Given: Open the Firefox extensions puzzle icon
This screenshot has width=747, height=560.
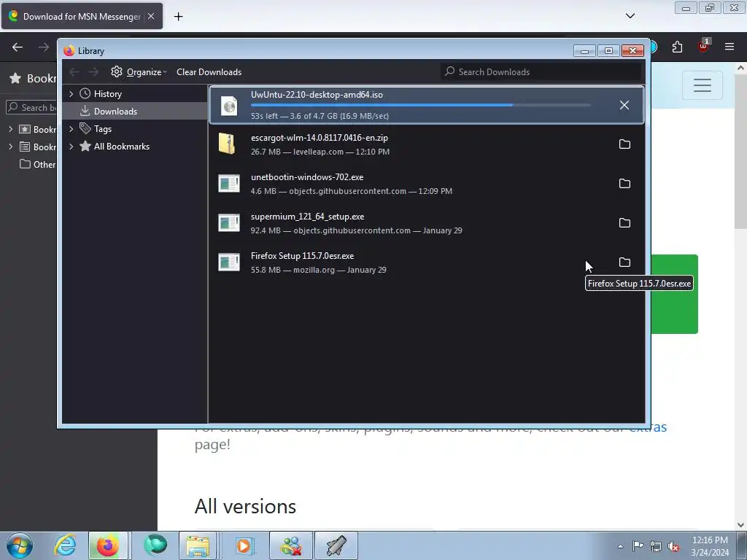Looking at the screenshot, I should pyautogui.click(x=677, y=47).
